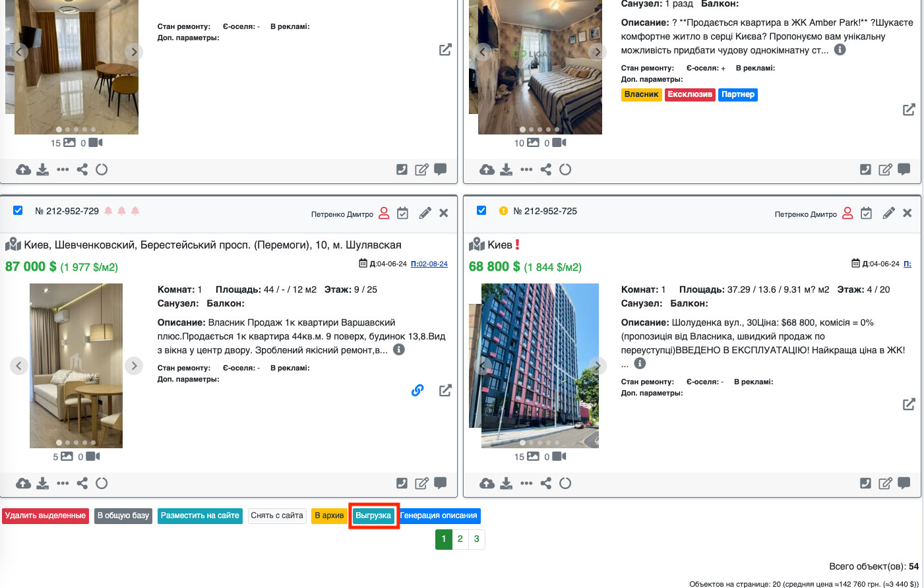This screenshot has height=588, width=924.
Task: Go to page 3 of results
Action: click(x=477, y=539)
